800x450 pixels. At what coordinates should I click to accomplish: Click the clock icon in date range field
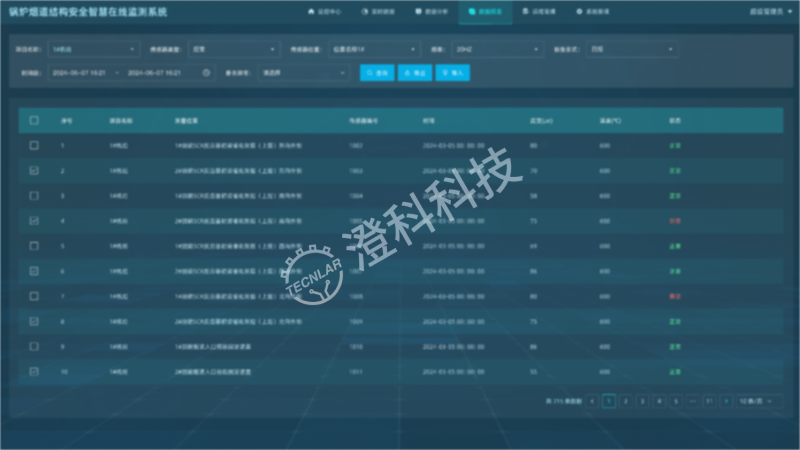click(206, 73)
